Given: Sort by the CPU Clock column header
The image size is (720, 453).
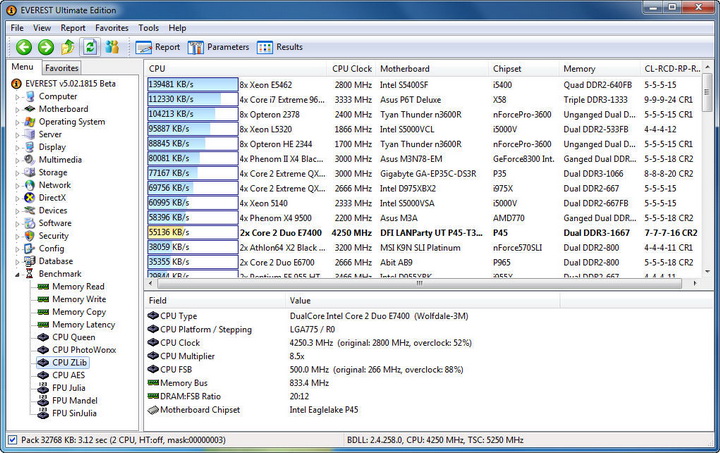Looking at the screenshot, I should (351, 69).
